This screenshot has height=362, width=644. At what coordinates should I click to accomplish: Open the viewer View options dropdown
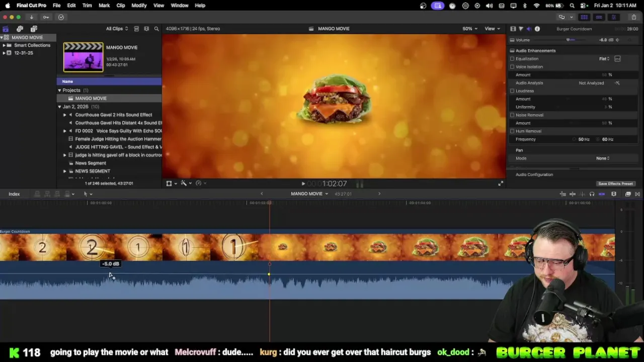click(492, 29)
